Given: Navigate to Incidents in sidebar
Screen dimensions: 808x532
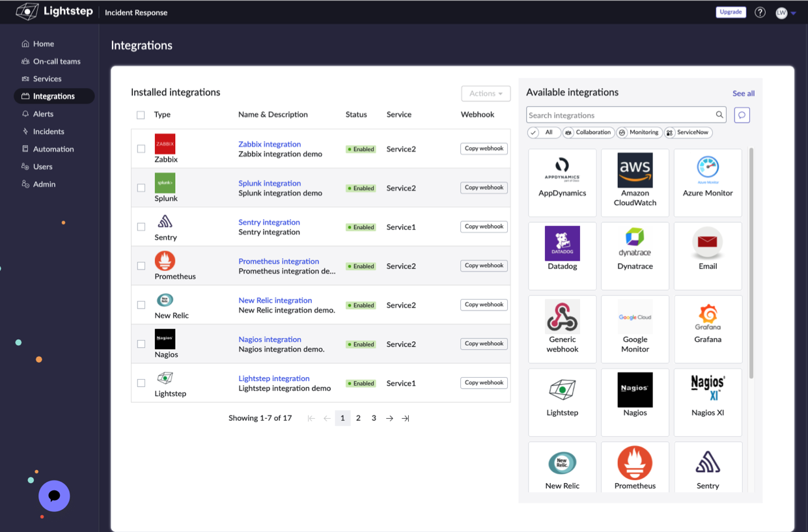Looking at the screenshot, I should (48, 132).
